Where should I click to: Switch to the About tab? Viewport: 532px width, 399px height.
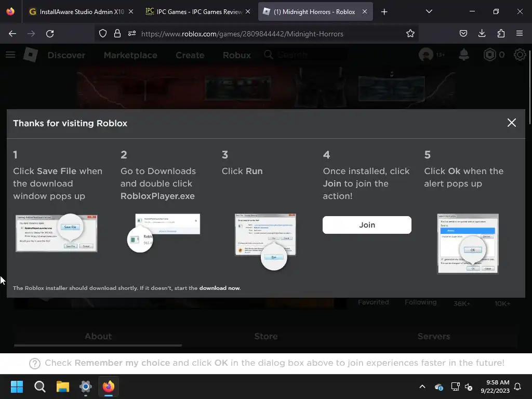click(98, 336)
